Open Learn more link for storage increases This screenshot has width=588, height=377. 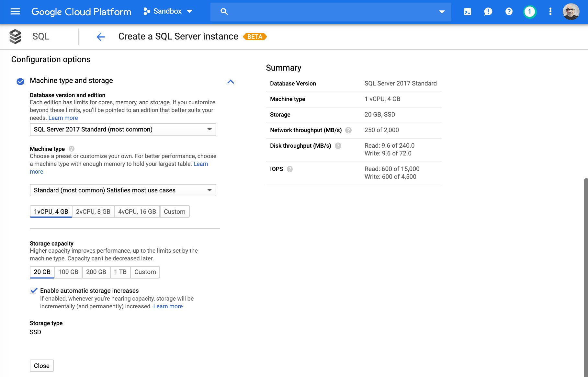168,306
